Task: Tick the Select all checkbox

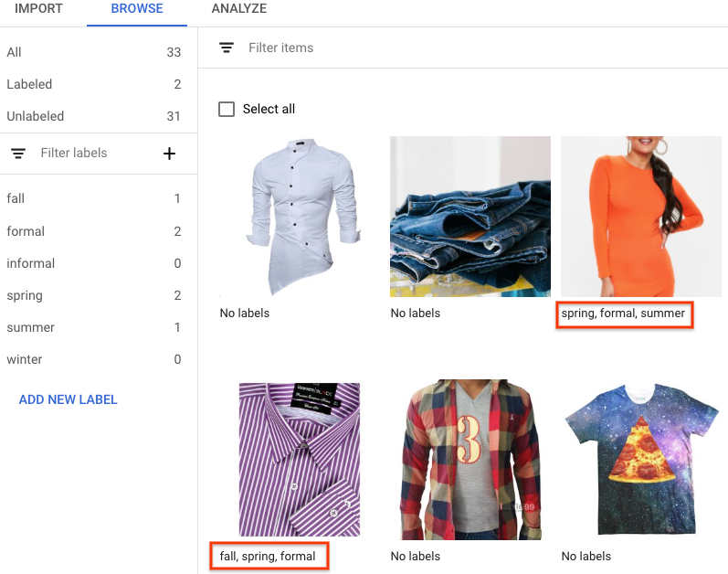Action: pyautogui.click(x=227, y=109)
